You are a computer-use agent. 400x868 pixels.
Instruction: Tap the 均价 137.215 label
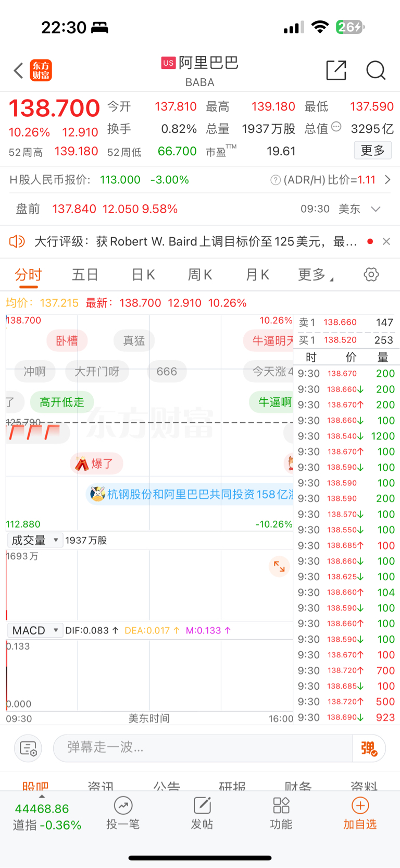pos(42,303)
